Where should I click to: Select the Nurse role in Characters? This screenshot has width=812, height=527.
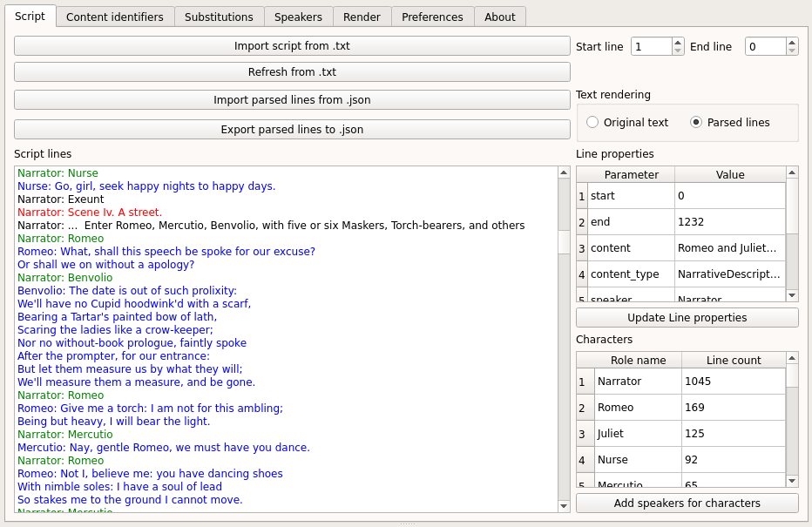638,460
